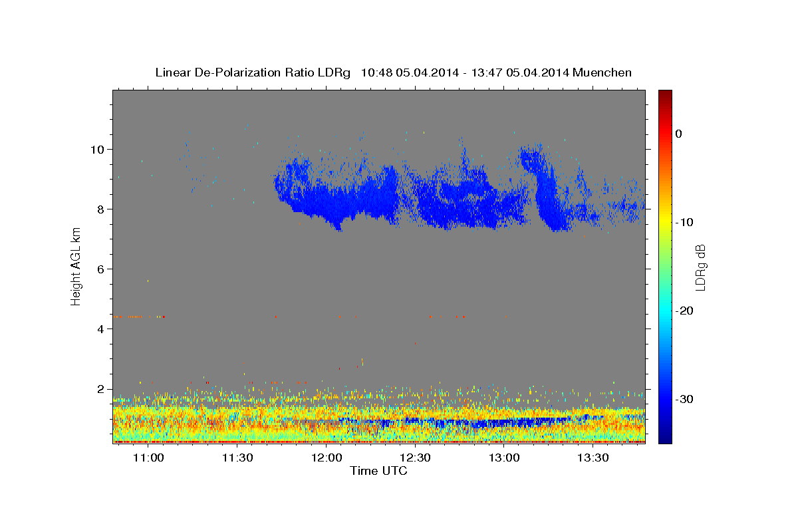Click the '11:30' time tick label
This screenshot has height=532, width=798.
pyautogui.click(x=237, y=458)
